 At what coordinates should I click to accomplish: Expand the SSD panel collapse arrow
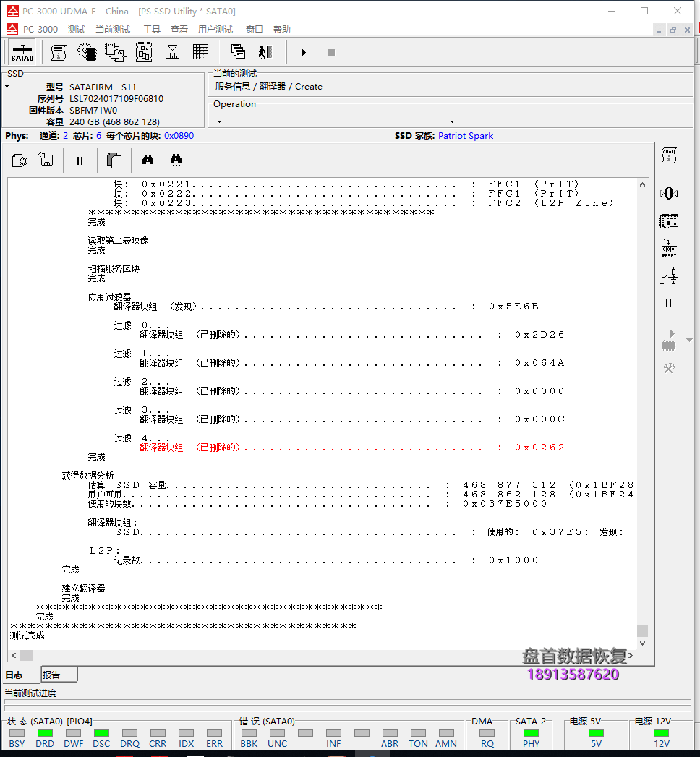coord(7,87)
